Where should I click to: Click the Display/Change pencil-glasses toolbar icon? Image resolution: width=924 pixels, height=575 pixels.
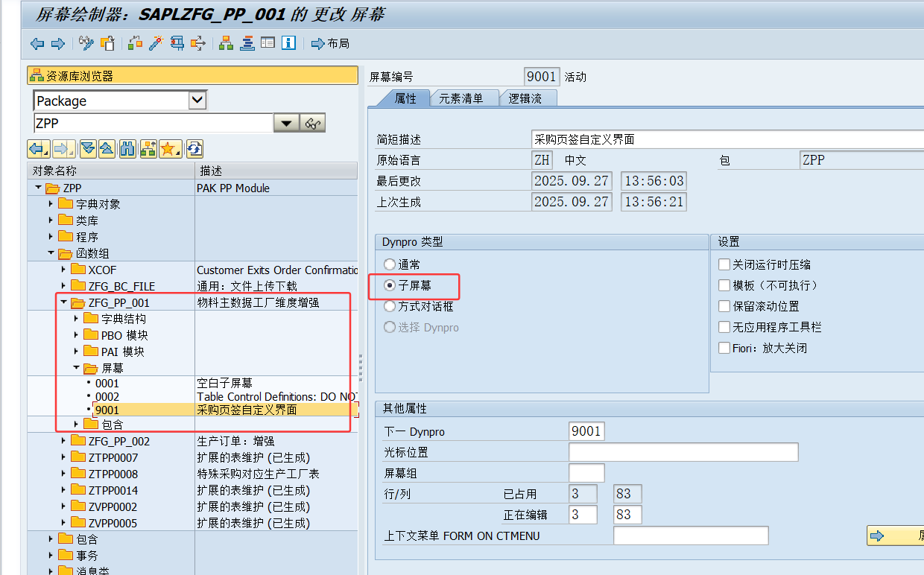86,43
